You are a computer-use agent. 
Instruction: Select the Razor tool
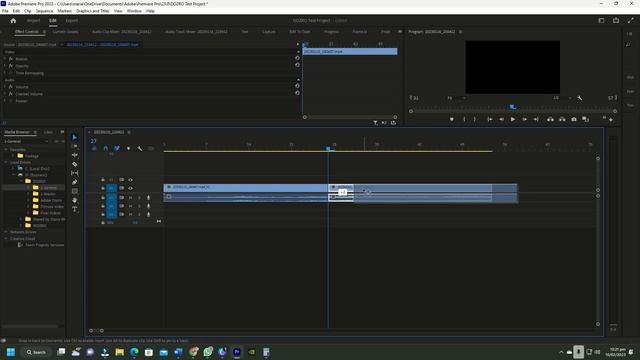74,164
